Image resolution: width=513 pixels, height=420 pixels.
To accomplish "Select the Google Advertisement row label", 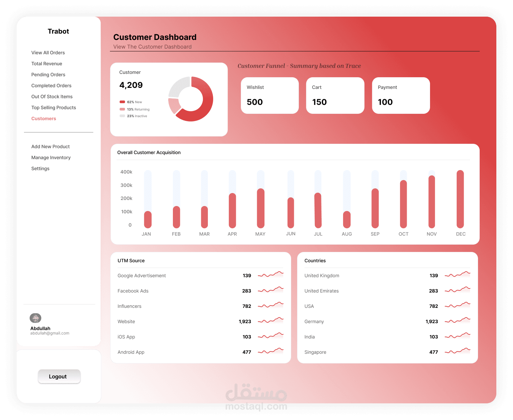I will click(x=142, y=276).
